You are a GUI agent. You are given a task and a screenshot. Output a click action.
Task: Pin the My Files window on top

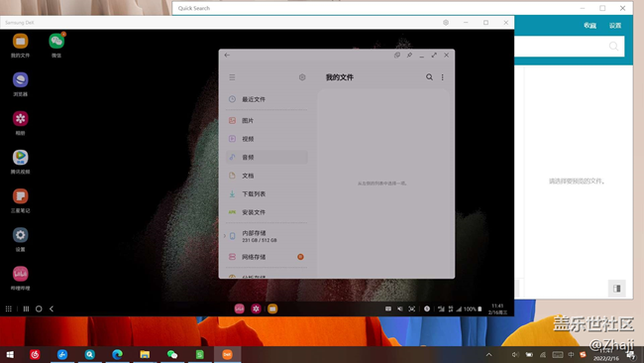tap(409, 56)
